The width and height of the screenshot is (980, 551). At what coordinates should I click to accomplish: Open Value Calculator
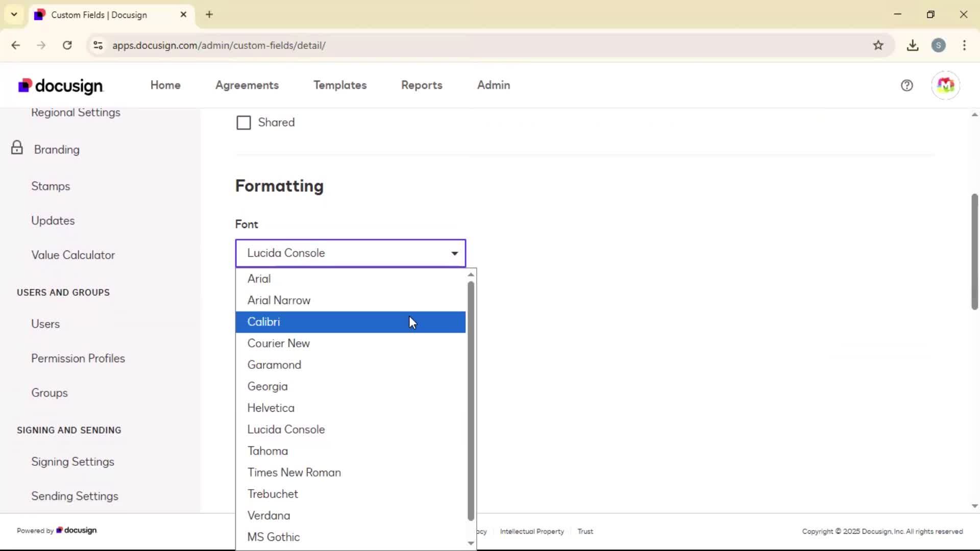coord(73,255)
